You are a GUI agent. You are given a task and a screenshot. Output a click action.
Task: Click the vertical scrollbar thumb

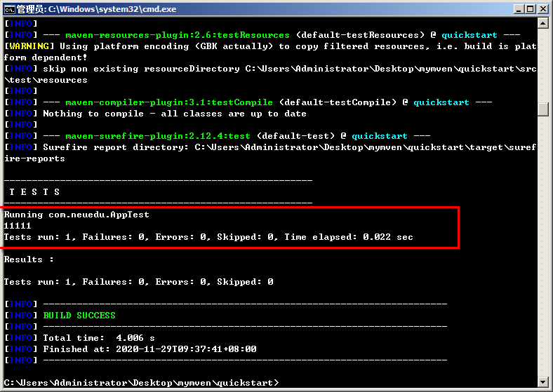pyautogui.click(x=543, y=109)
